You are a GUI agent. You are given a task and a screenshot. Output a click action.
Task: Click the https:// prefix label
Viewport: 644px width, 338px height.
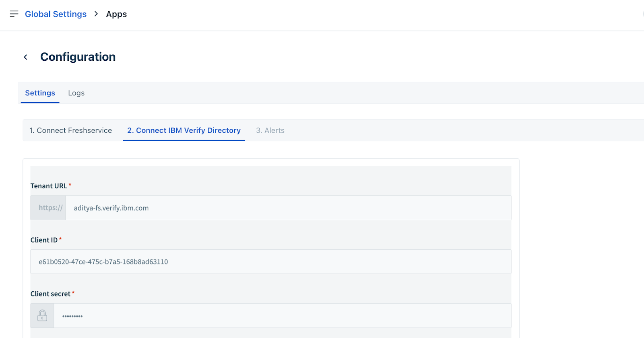48,208
